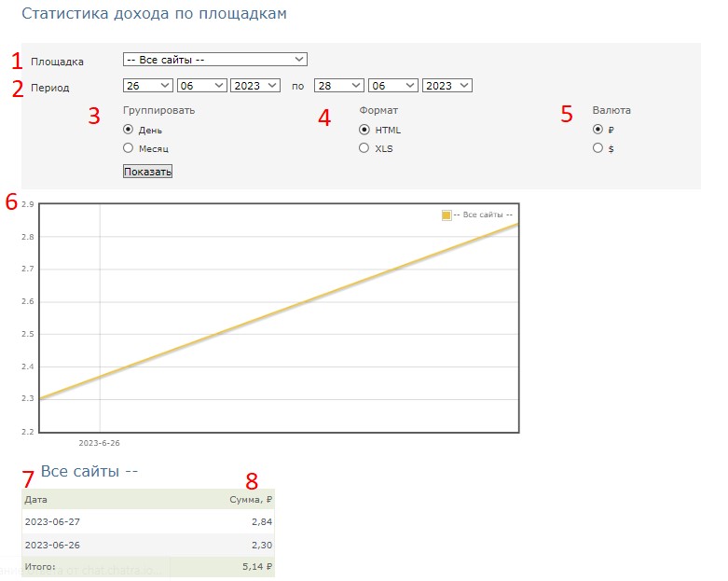
Task: Click the "Статистика дохода по площадкам" heading
Action: point(154,13)
